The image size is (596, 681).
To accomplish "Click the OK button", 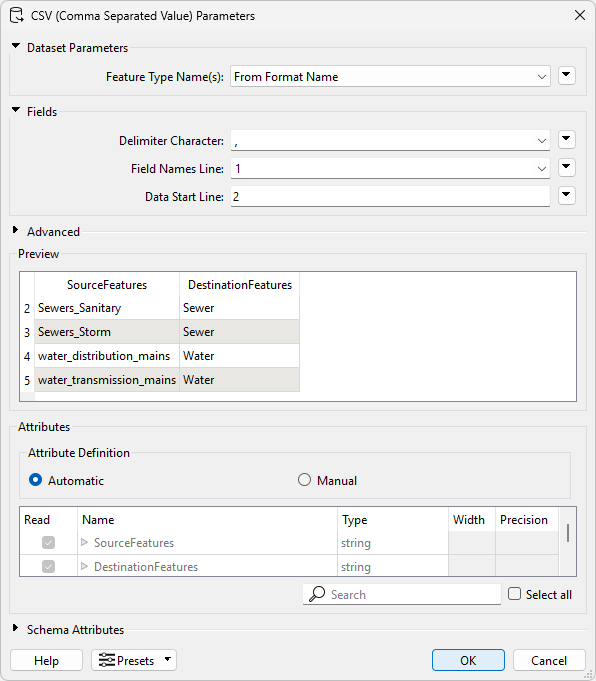I will [468, 660].
